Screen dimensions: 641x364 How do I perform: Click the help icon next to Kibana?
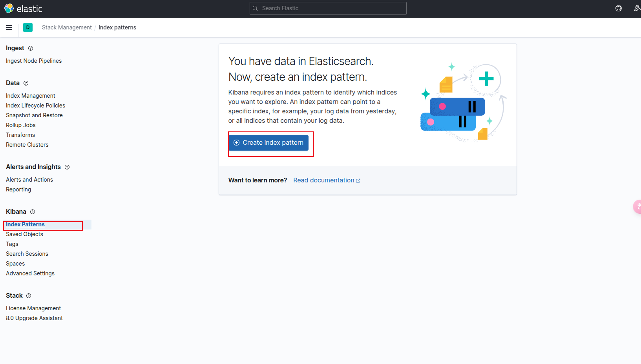click(x=33, y=212)
